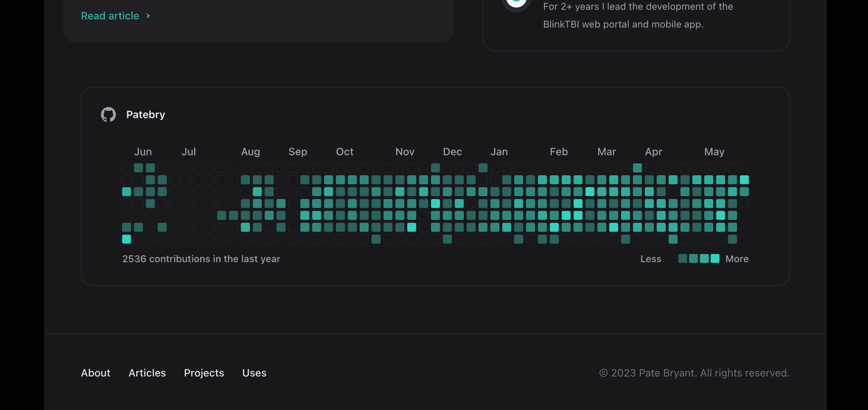This screenshot has width=868, height=410.
Task: Click the GitHub logo icon
Action: (108, 115)
